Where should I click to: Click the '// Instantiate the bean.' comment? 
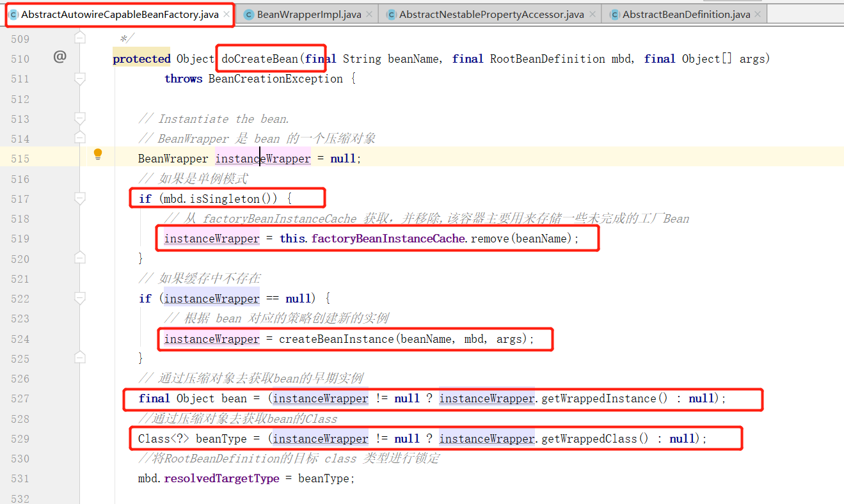[214, 119]
